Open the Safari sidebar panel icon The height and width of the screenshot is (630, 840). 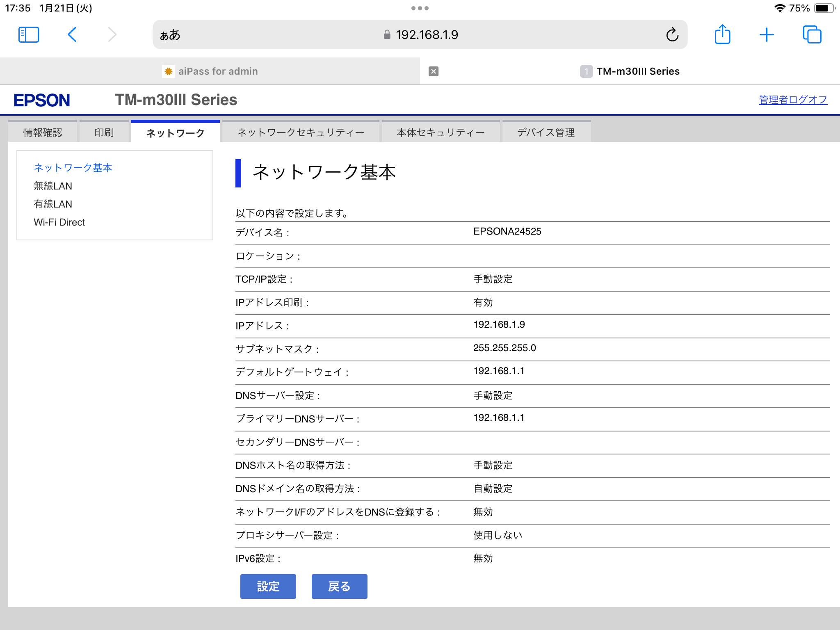click(29, 35)
